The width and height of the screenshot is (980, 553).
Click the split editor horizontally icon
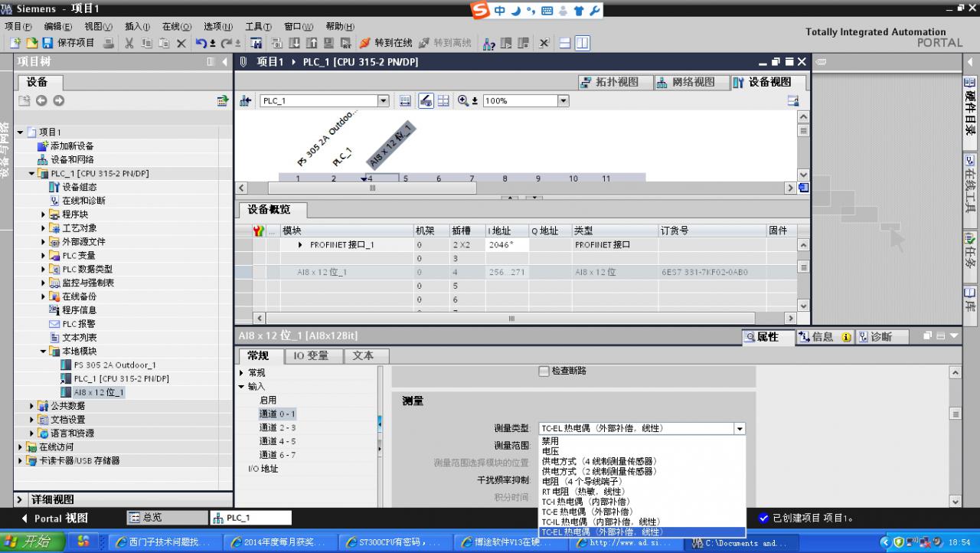click(565, 44)
